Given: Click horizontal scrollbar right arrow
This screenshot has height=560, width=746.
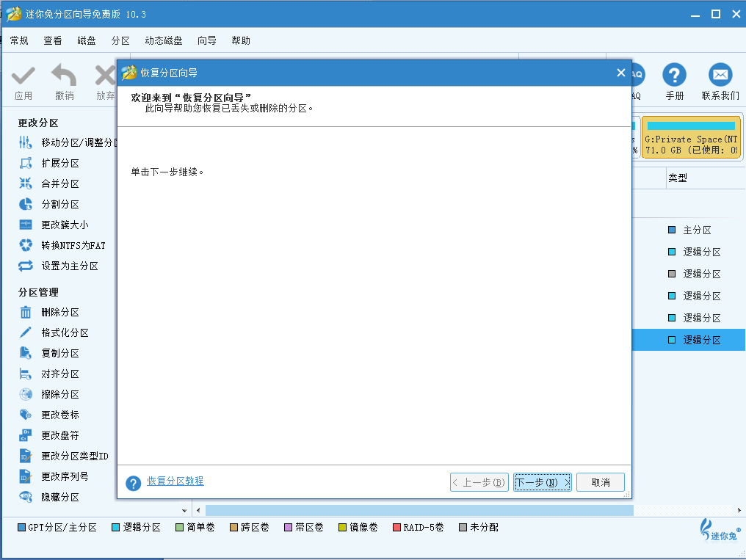Looking at the screenshot, I should click(x=739, y=511).
